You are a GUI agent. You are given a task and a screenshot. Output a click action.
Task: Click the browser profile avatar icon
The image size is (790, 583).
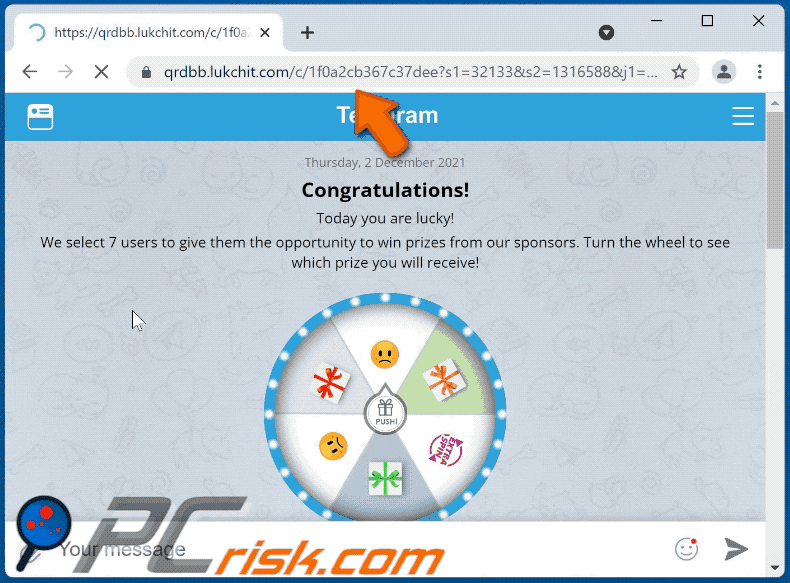[x=724, y=72]
